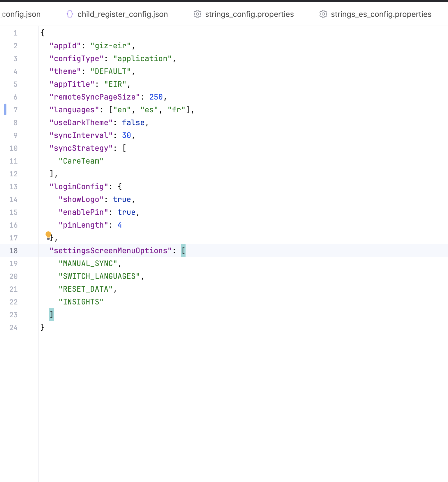Click the opening brace on line 1
Screen dimensions: 448x482
coord(43,33)
